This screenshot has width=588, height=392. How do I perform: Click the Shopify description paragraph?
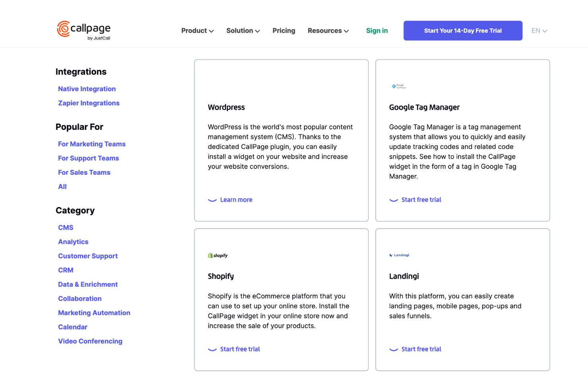(279, 311)
